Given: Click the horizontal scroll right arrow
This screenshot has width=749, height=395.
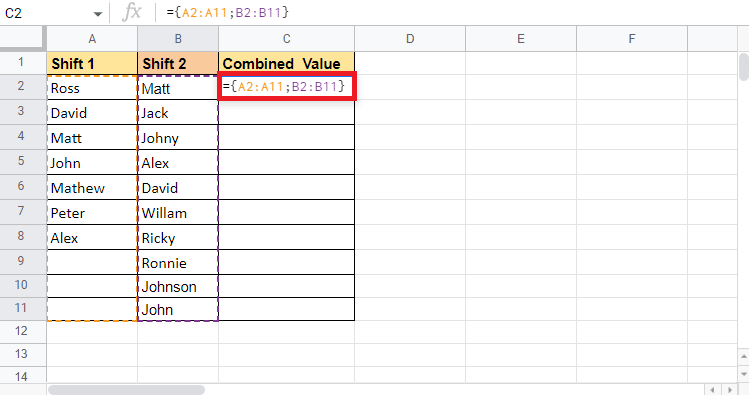Looking at the screenshot, I should (x=730, y=390).
